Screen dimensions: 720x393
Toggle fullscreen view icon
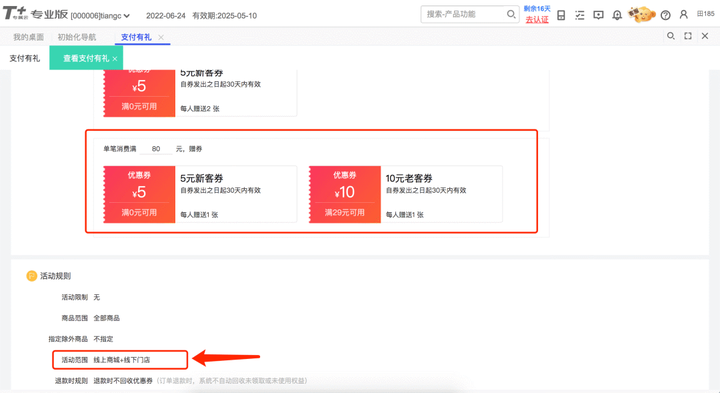coord(688,36)
